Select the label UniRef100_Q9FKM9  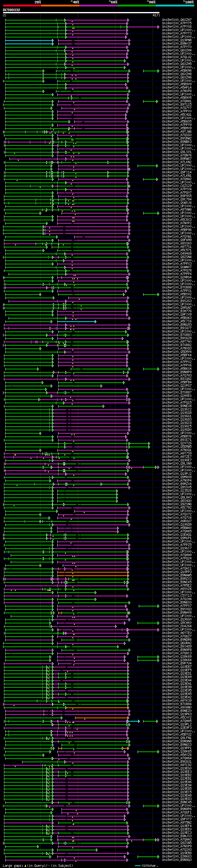[x=177, y=240]
